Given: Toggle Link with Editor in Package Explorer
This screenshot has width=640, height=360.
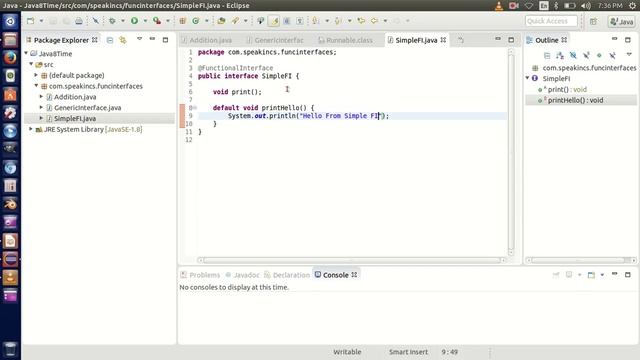Looking at the screenshot, I should tap(122, 40).
